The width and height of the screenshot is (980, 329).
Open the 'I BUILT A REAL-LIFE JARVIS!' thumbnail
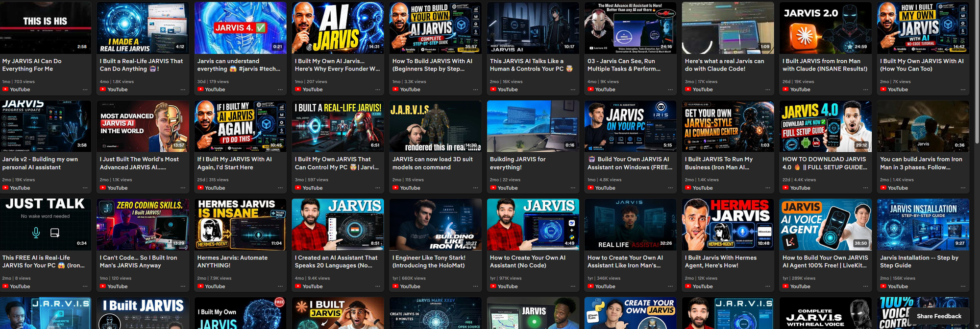[x=338, y=126]
